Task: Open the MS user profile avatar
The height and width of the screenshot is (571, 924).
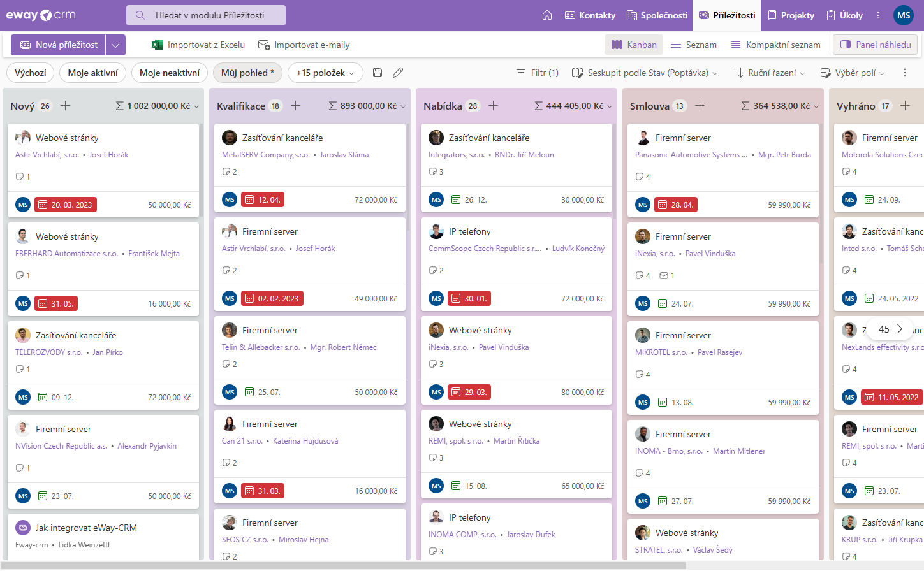Action: (904, 15)
